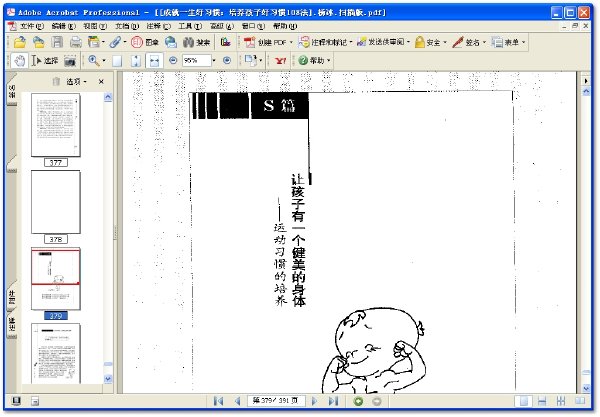The image size is (600, 417).
Task: Click the red stamp 图章 button
Action: point(145,42)
